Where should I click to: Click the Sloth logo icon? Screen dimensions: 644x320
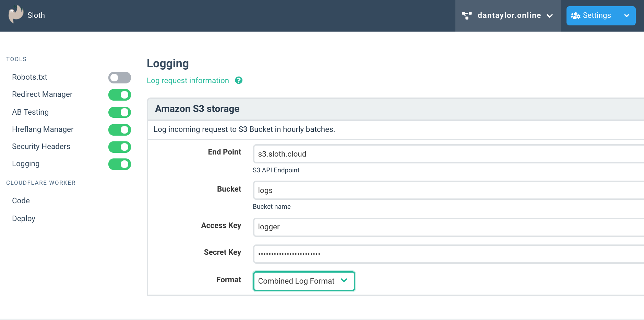coord(16,14)
